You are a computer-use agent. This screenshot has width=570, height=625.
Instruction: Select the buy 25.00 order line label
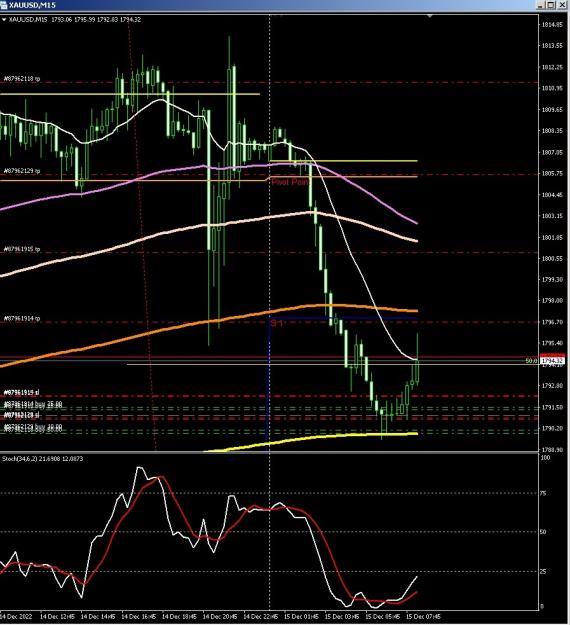33,404
